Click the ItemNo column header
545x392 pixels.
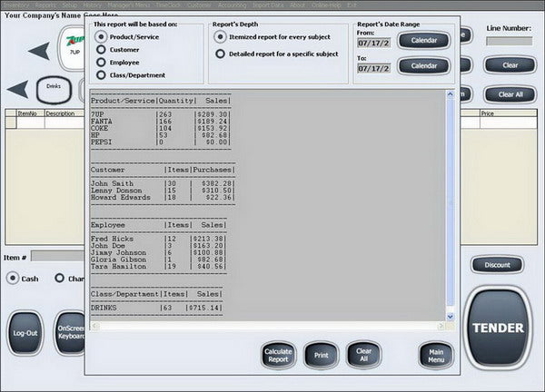(x=30, y=113)
